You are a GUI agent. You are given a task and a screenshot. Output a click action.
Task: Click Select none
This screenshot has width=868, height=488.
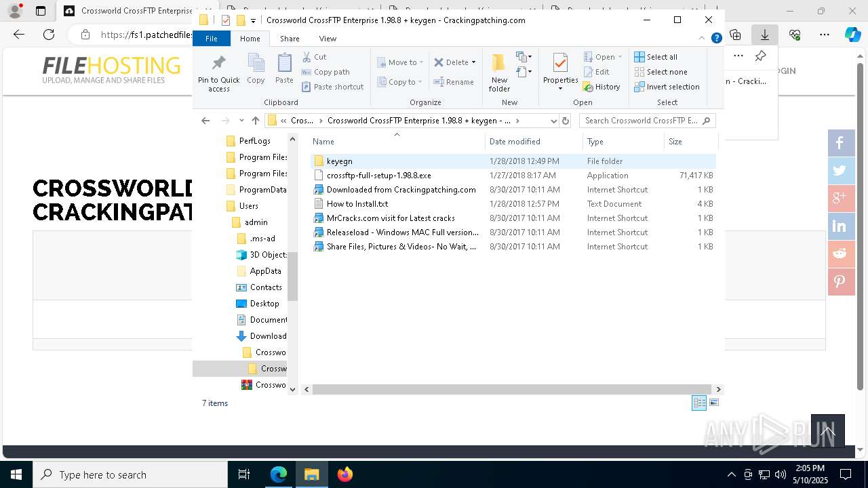(660, 72)
